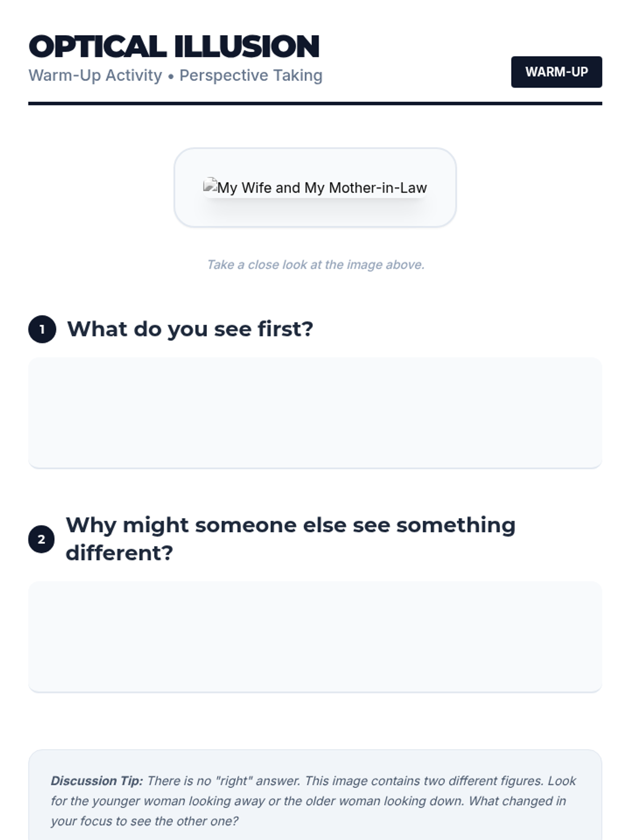This screenshot has height=840, width=630.
Task: Click the rounded image frame card
Action: pyautogui.click(x=315, y=187)
